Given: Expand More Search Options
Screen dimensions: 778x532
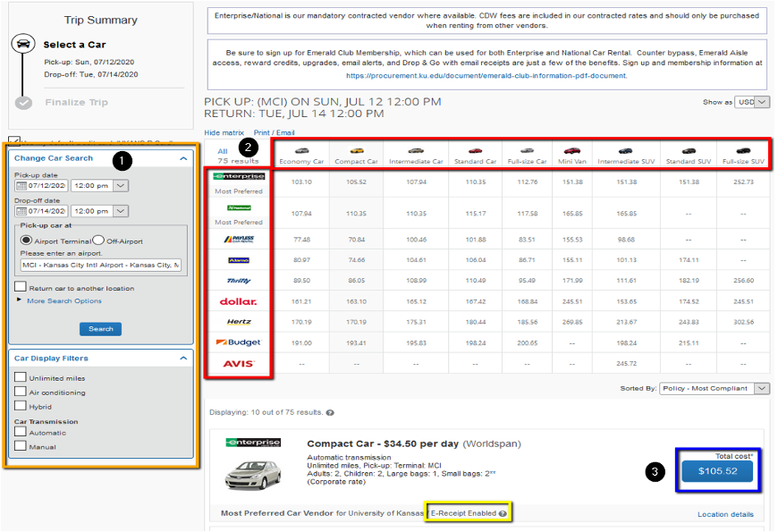Looking at the screenshot, I should 64,300.
